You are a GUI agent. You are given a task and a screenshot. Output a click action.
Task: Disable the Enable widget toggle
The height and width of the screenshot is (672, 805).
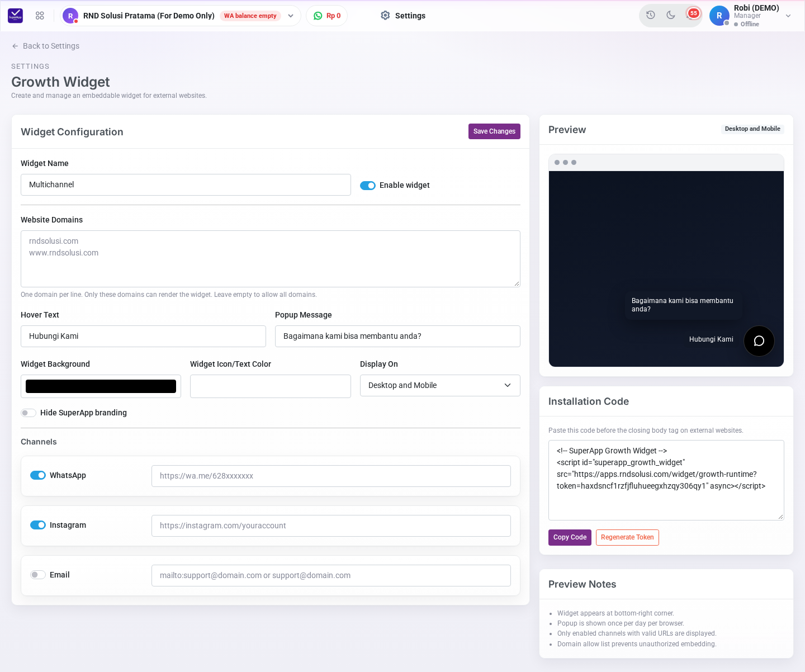pos(368,186)
